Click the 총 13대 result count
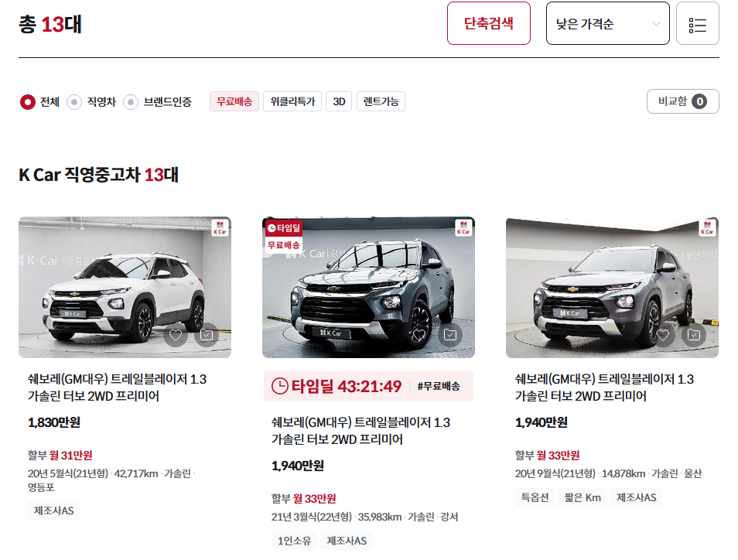This screenshot has width=738, height=560. [50, 24]
